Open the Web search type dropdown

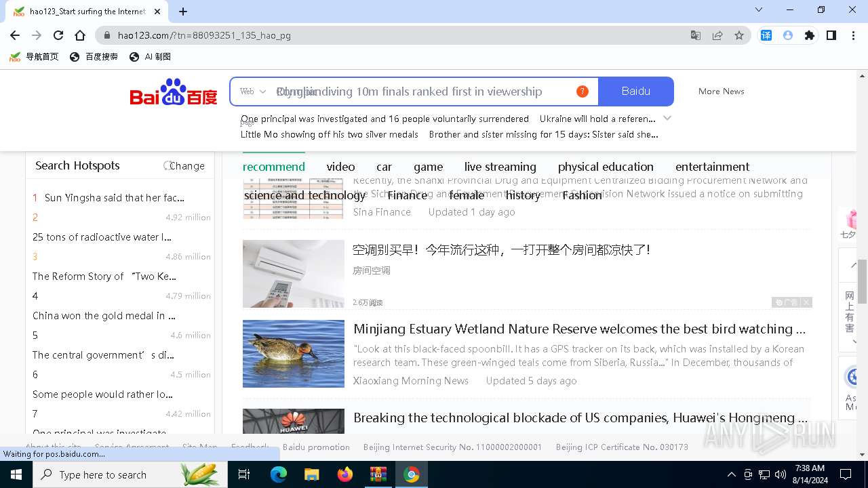click(252, 91)
